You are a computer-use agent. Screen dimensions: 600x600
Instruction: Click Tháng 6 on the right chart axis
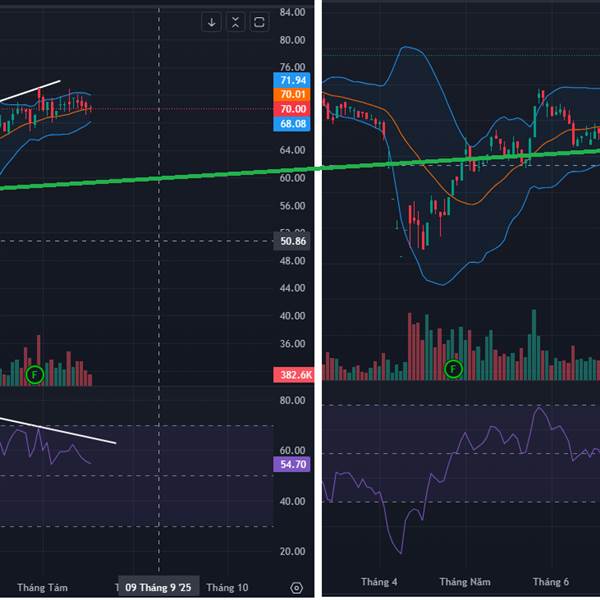tap(551, 582)
